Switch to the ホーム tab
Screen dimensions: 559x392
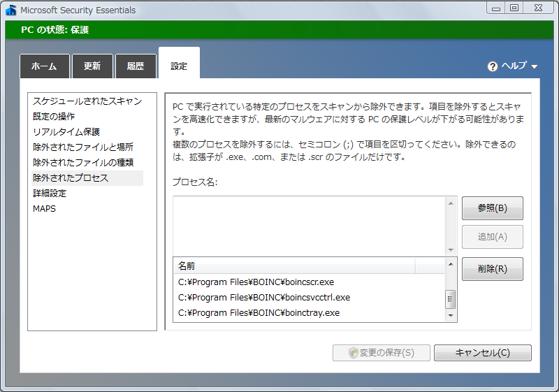45,66
